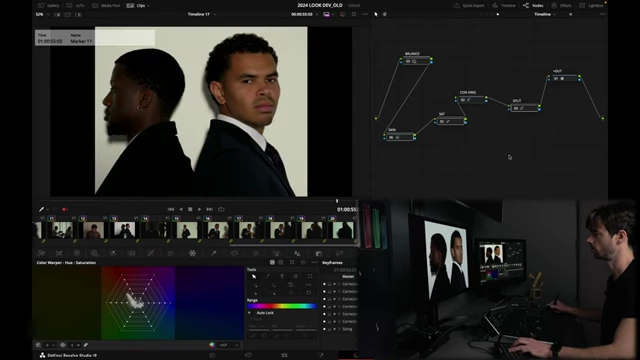Image resolution: width=640 pixels, height=360 pixels.
Task: Open the Color Match palette
Action: (x=59, y=253)
